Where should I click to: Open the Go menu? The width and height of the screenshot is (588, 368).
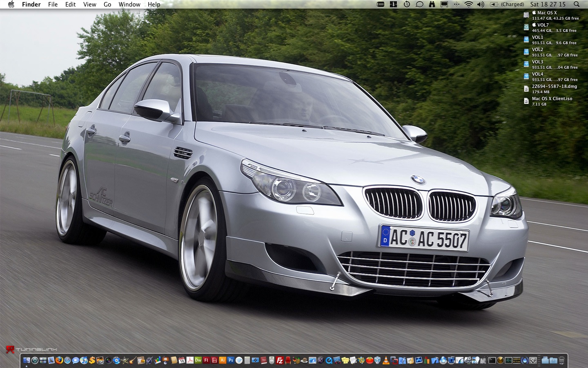tap(107, 4)
